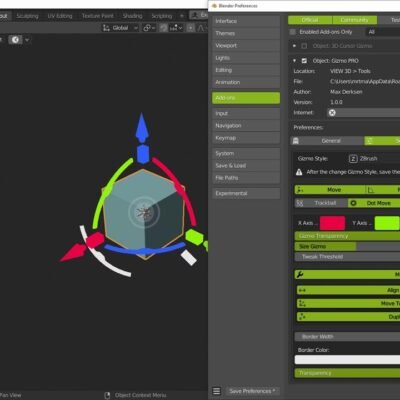Viewport: 400px width, 400px height.
Task: Adjust the Size Gizmo slider
Action: point(347,246)
